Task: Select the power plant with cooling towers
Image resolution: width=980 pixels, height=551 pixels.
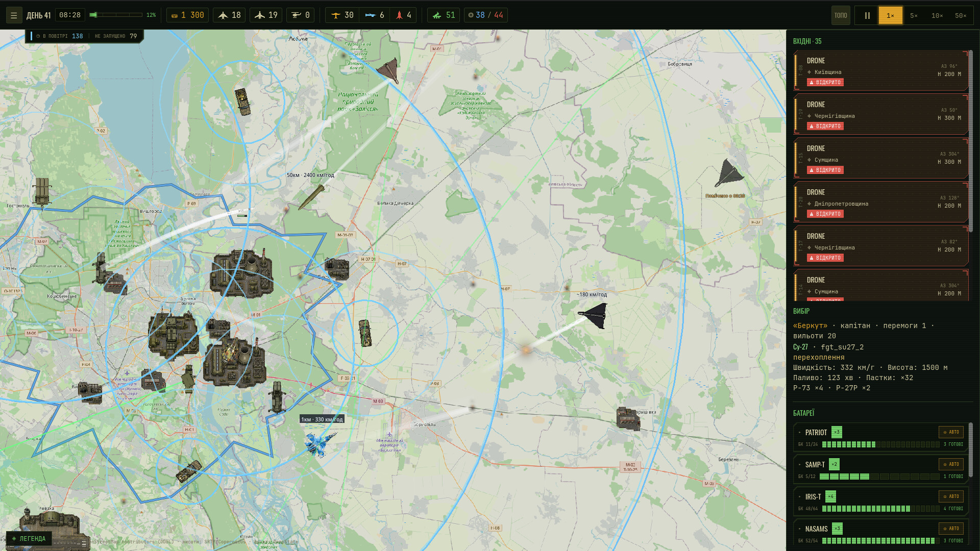Action: (x=234, y=362)
